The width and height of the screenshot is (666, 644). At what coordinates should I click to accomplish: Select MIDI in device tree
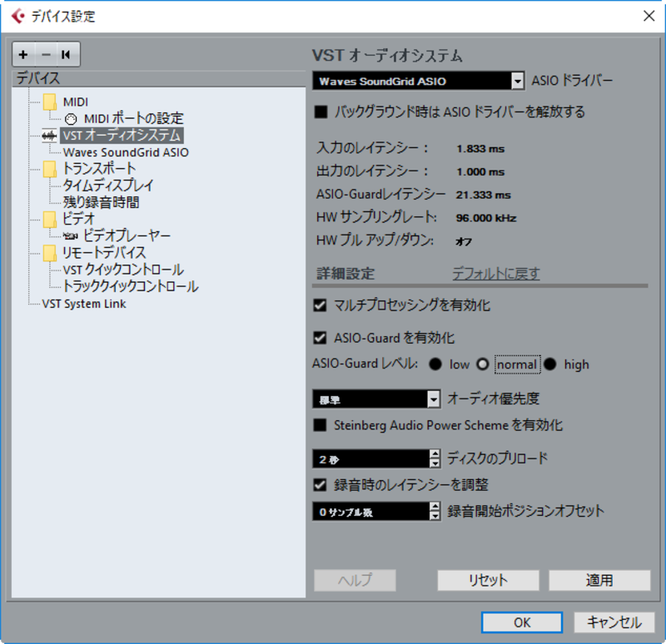76,102
